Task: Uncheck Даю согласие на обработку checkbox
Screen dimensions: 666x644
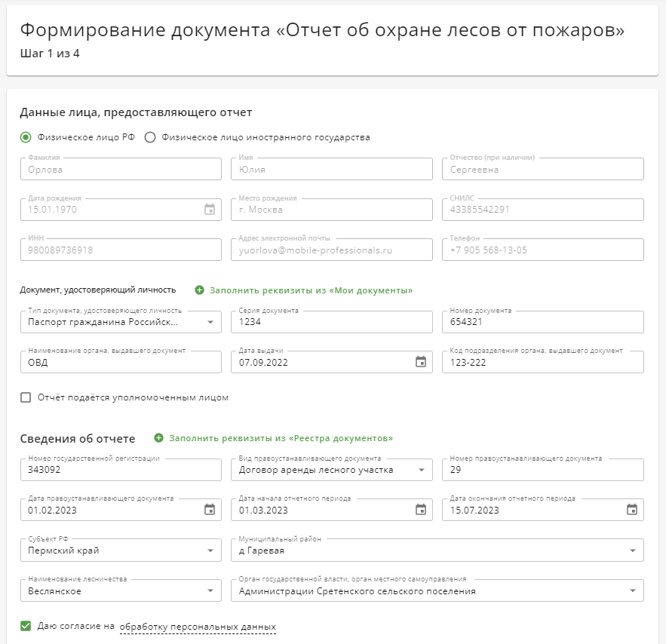Action: (x=26, y=626)
